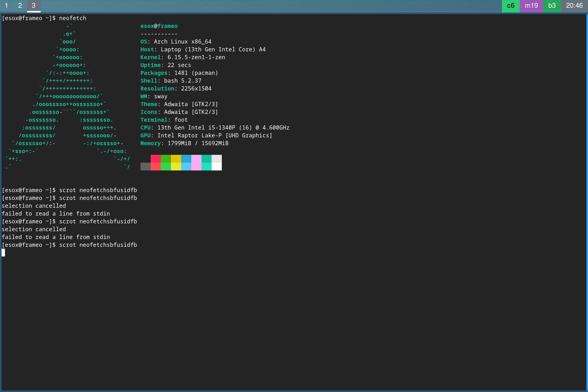Screen dimensions: 588x392
Task: Click the bottom-row white color block
Action: [217, 167]
